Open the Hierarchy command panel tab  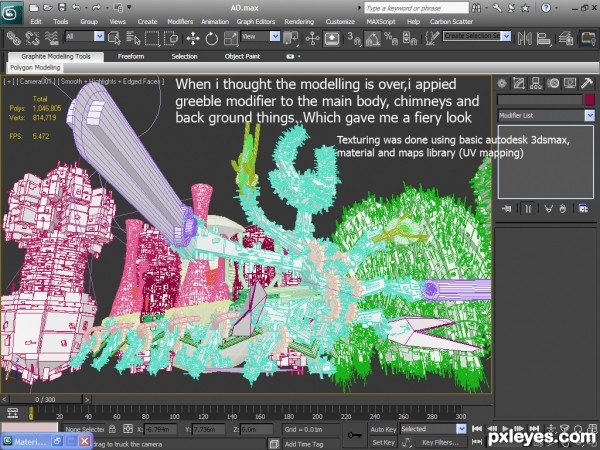click(536, 83)
